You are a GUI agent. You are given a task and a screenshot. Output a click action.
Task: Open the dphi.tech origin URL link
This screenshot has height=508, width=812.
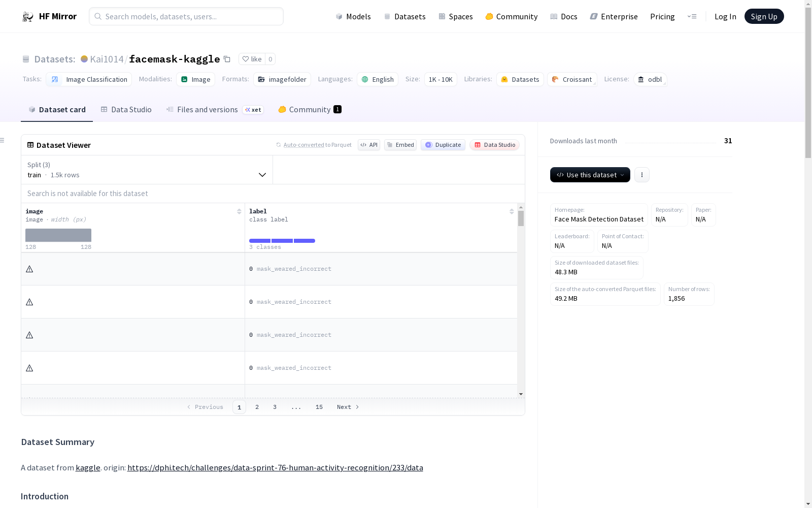275,468
